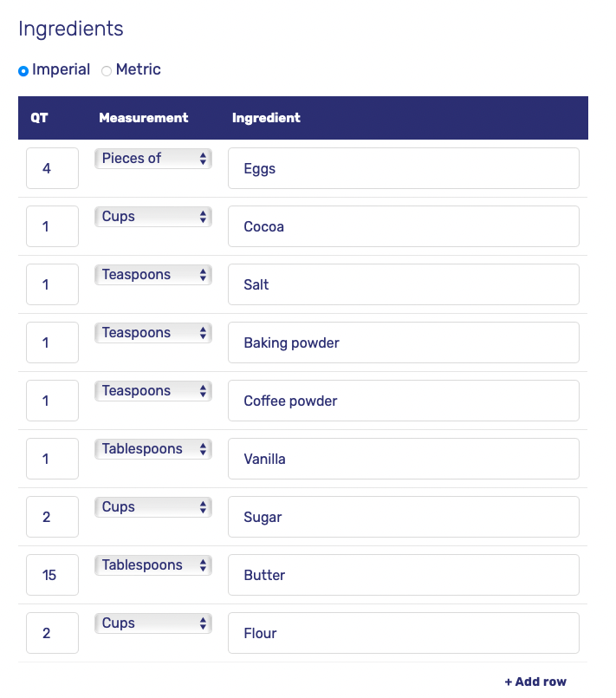Viewport: 616px width, 698px height.
Task: Select the Metric radio button
Action: point(107,71)
